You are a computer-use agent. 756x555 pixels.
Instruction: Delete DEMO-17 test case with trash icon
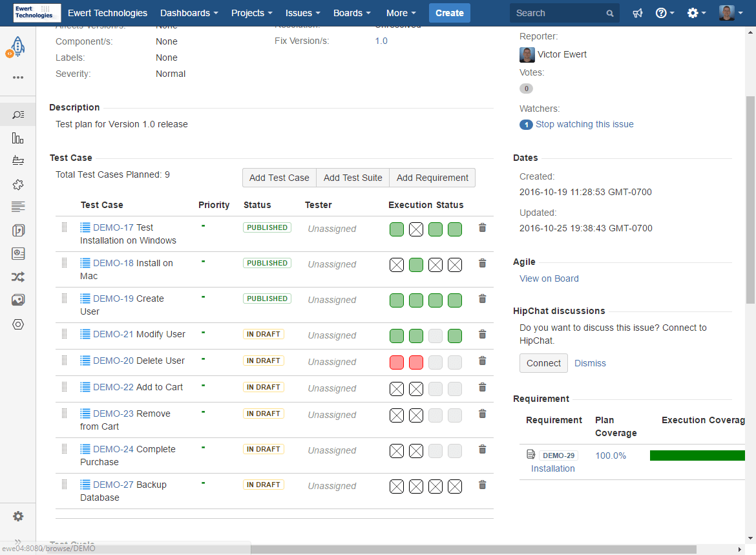click(x=482, y=227)
